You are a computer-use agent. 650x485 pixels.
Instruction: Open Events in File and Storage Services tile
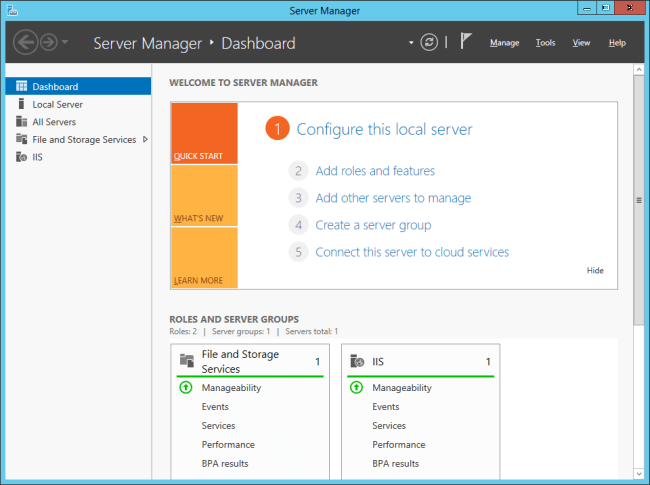coord(215,407)
